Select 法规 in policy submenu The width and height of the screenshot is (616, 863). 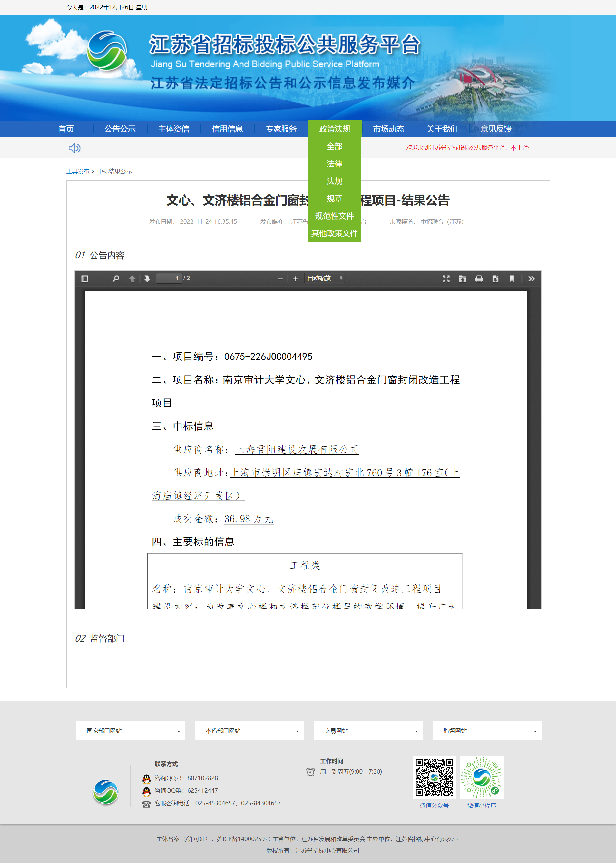335,181
